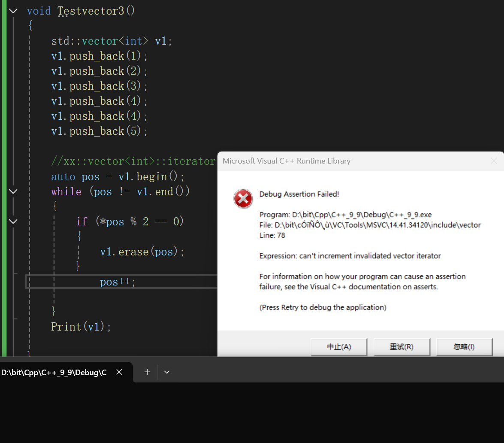Collapse the while loop fold chevron

pos(13,191)
